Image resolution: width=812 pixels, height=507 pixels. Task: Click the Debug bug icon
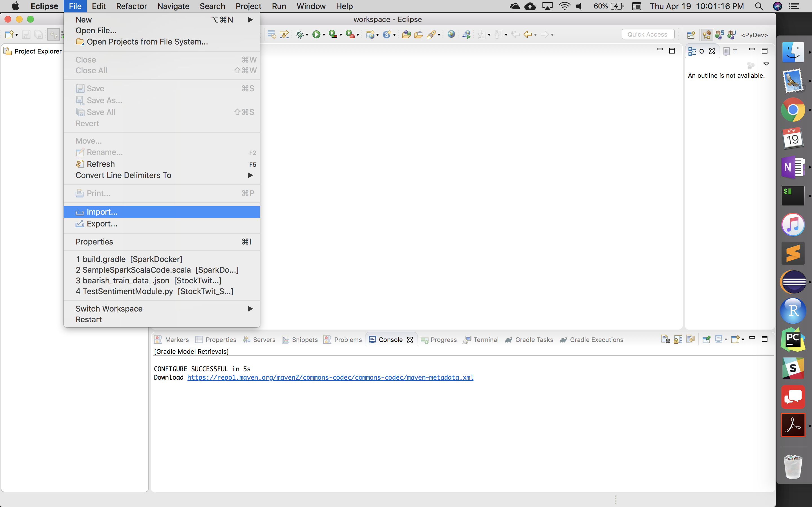pos(300,34)
